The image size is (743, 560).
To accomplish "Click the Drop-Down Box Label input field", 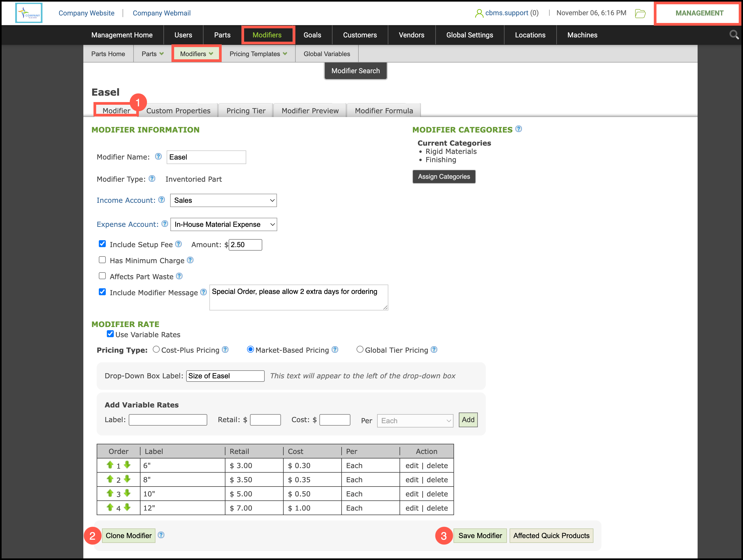I will [225, 376].
